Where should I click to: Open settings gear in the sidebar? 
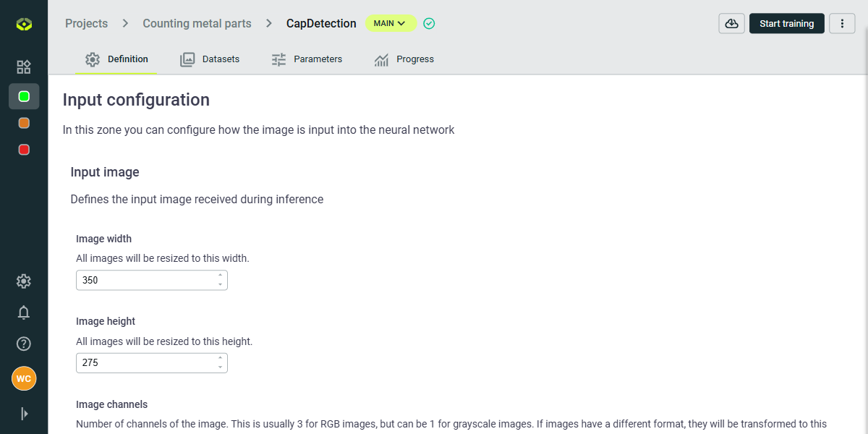tap(24, 281)
